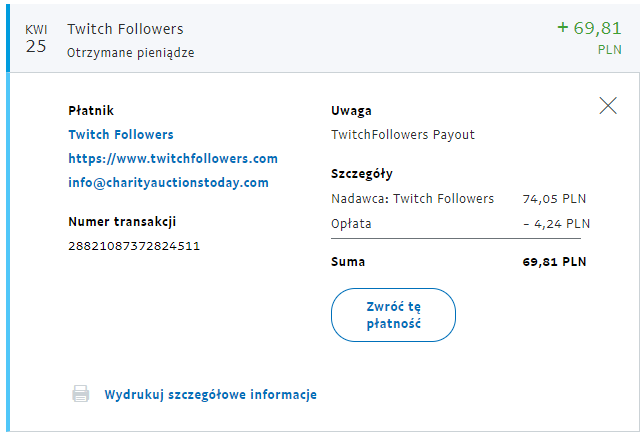Click the info@charityauctionstoday.com email link

[168, 182]
